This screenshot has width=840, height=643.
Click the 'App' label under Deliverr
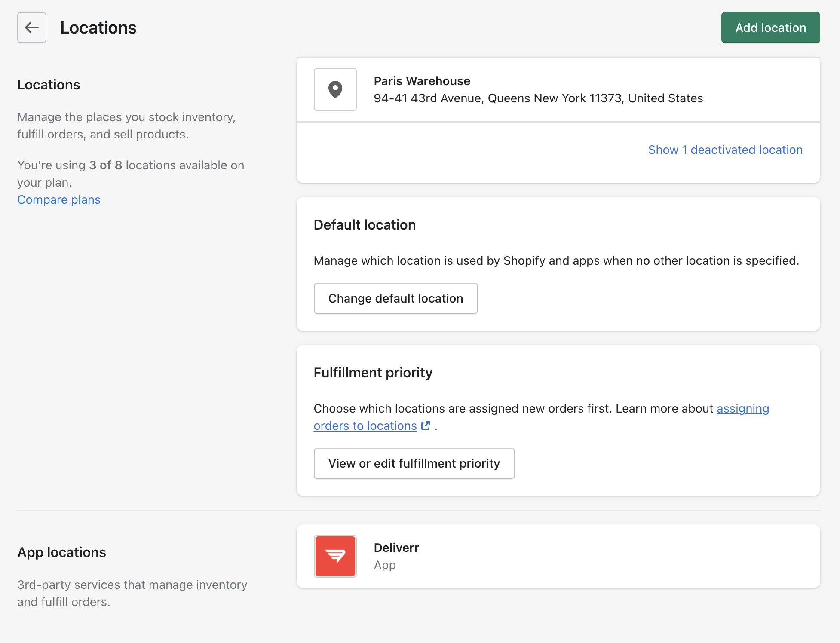point(385,565)
